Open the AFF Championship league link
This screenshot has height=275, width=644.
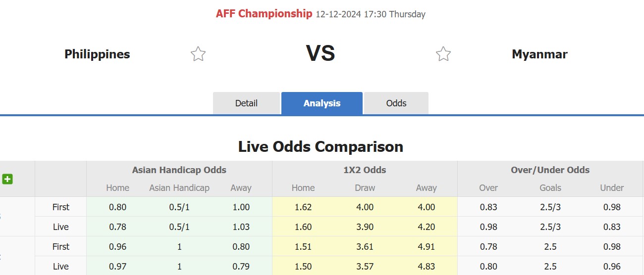coord(264,14)
